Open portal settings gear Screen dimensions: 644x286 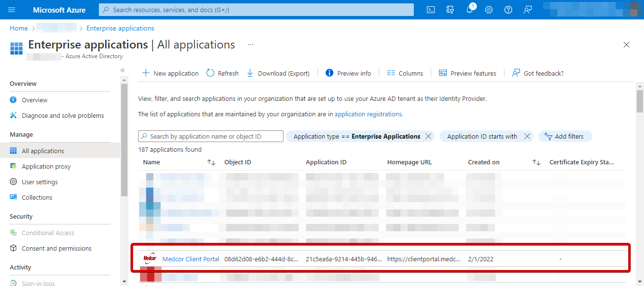[x=489, y=10]
